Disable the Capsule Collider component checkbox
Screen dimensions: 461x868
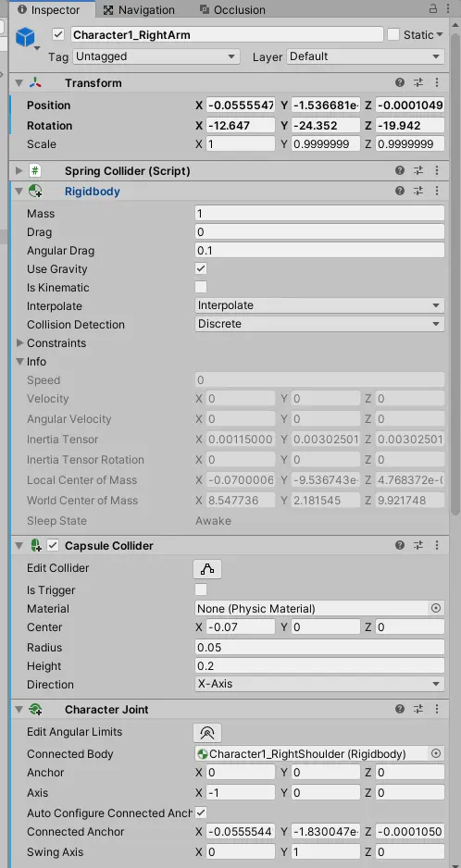coord(53,545)
